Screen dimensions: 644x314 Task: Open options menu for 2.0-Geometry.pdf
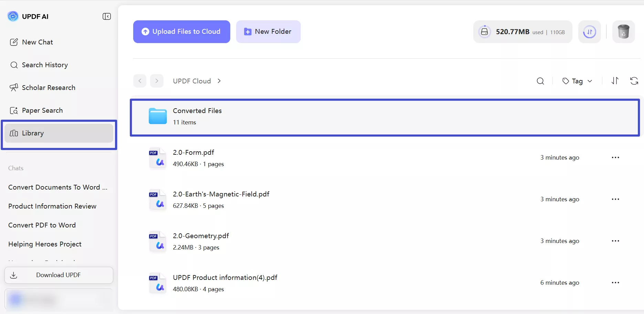pos(615,241)
